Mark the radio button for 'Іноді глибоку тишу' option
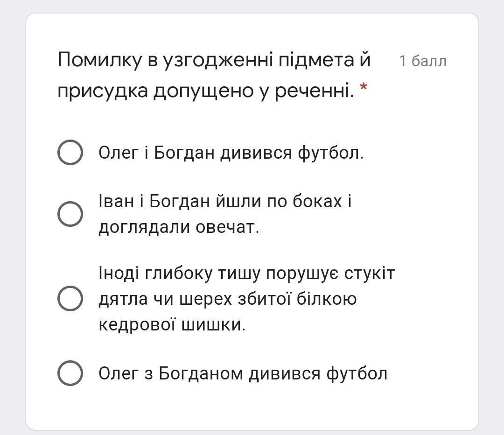The width and height of the screenshot is (504, 435). (70, 299)
